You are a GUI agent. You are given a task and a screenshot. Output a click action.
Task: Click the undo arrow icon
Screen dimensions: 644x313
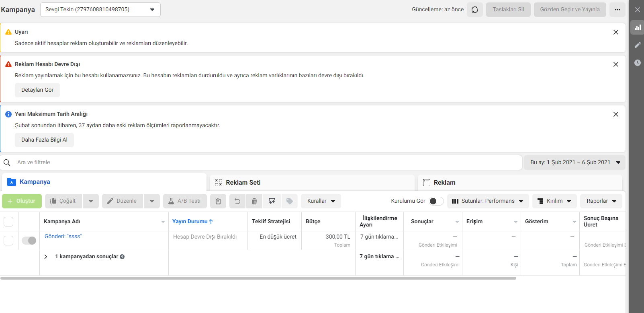click(x=237, y=201)
